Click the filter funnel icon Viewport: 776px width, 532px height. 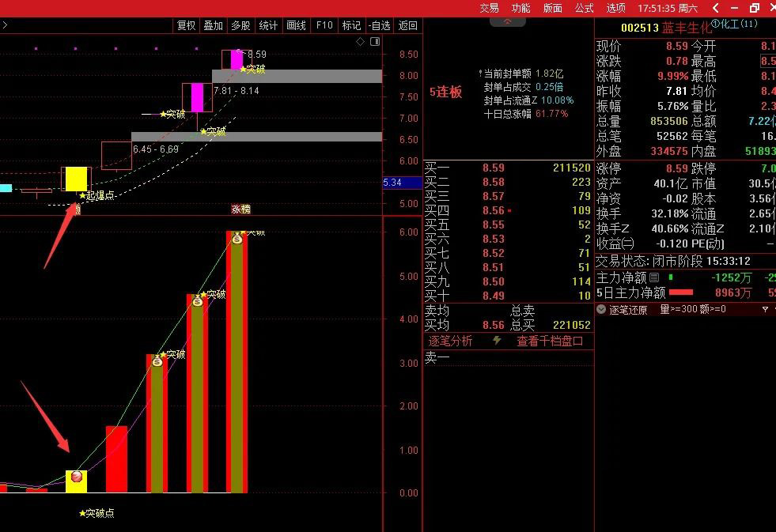(765, 310)
